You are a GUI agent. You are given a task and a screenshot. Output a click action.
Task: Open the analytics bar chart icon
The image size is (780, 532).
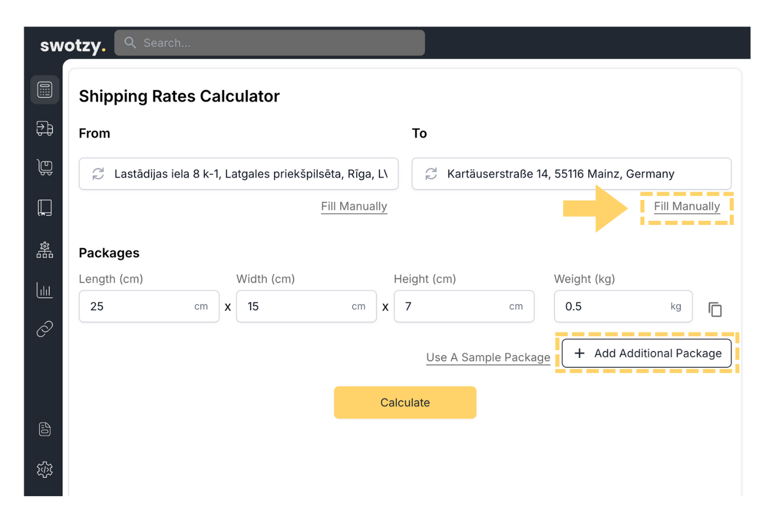45,290
